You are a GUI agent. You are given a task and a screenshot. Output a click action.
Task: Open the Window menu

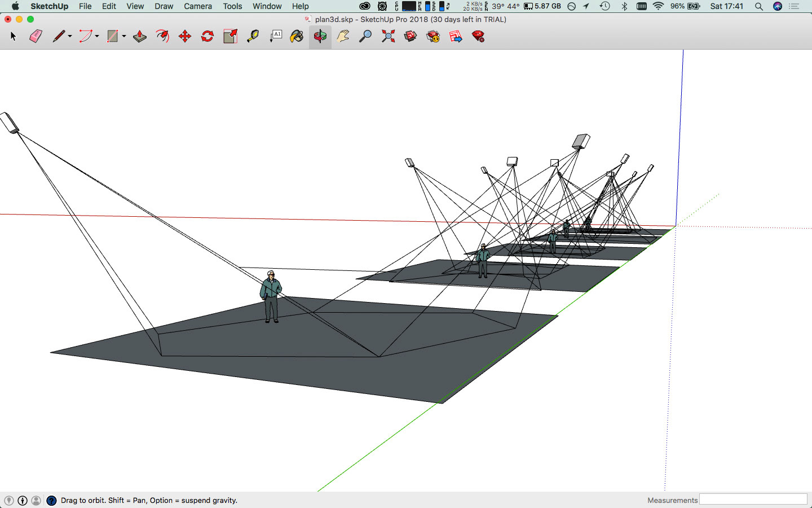[x=267, y=6]
